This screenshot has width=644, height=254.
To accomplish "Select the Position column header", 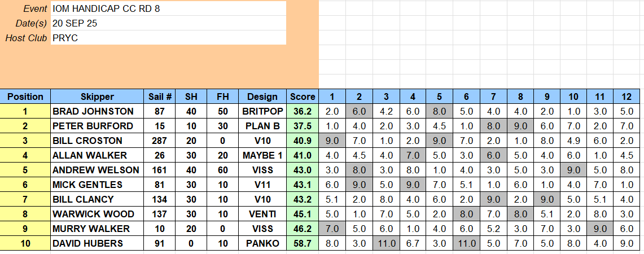I will tap(25, 97).
